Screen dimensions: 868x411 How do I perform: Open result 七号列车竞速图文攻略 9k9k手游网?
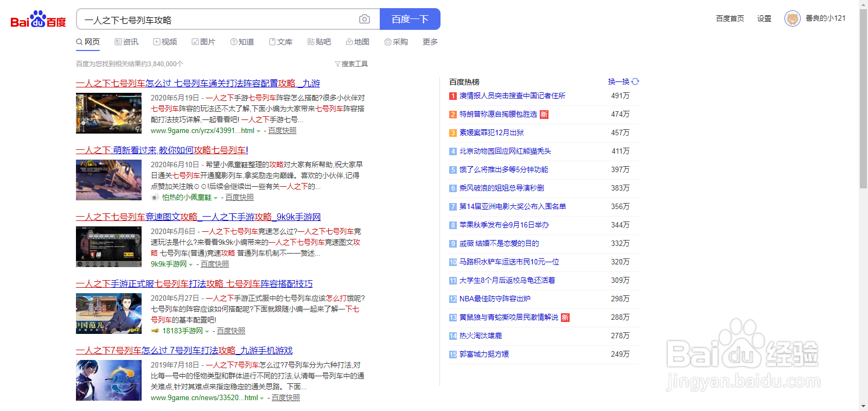[199, 217]
